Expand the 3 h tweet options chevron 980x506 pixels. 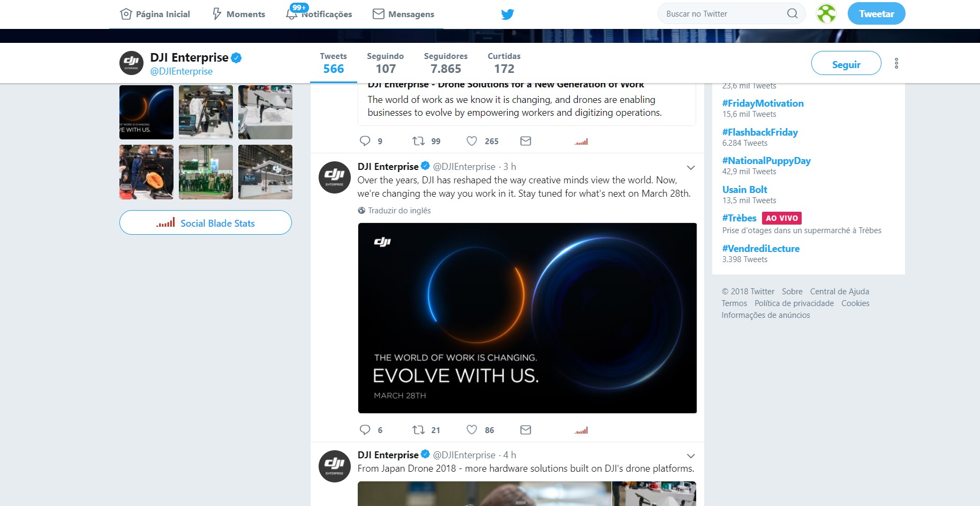691,168
